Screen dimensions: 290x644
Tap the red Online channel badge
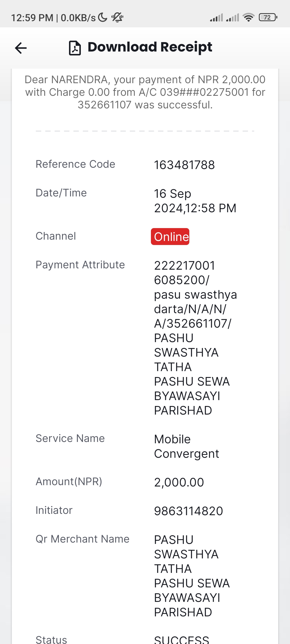pyautogui.click(x=170, y=237)
